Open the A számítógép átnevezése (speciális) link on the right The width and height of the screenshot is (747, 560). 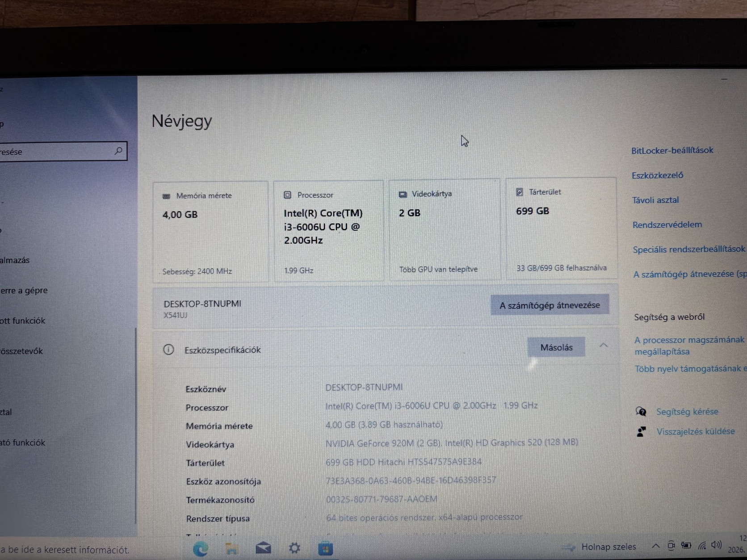[690, 274]
